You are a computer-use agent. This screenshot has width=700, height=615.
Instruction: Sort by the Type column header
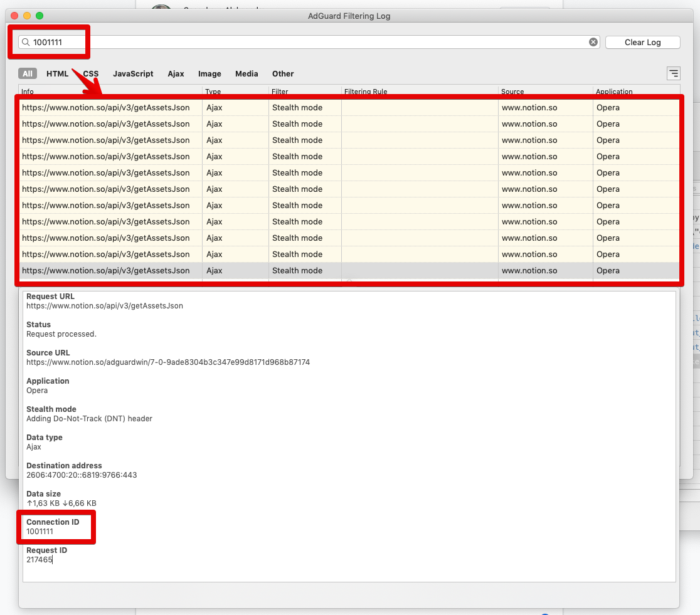(235, 91)
